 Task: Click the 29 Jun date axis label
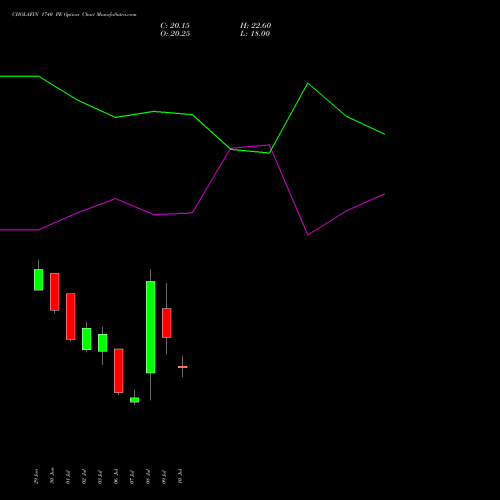(36, 476)
